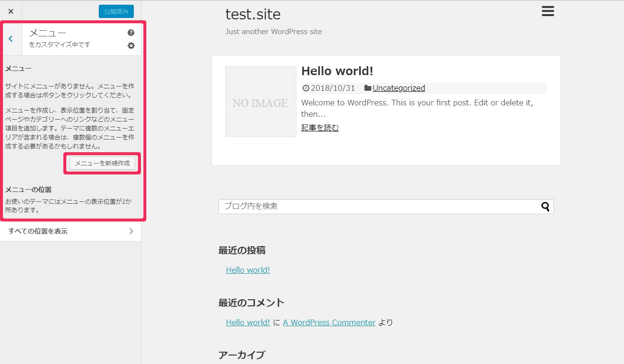The height and width of the screenshot is (364, 624).
Task: Open Hello world! link under 最近のコメント
Action: [248, 322]
